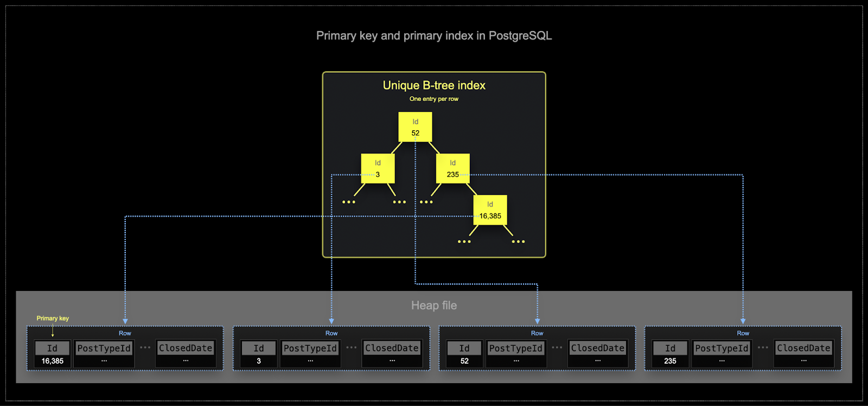Expand the left ellipsis under node Id 3
This screenshot has width=868, height=406.
(349, 202)
